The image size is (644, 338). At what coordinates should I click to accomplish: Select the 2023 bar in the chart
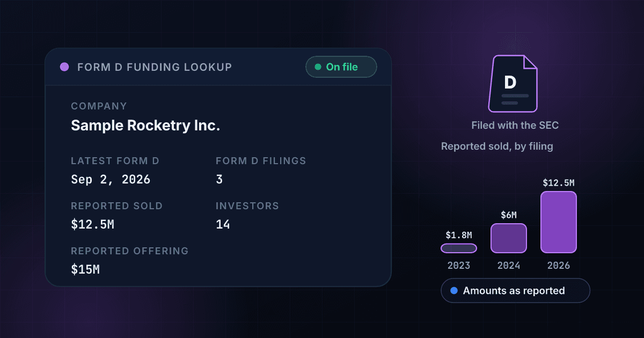[459, 248]
